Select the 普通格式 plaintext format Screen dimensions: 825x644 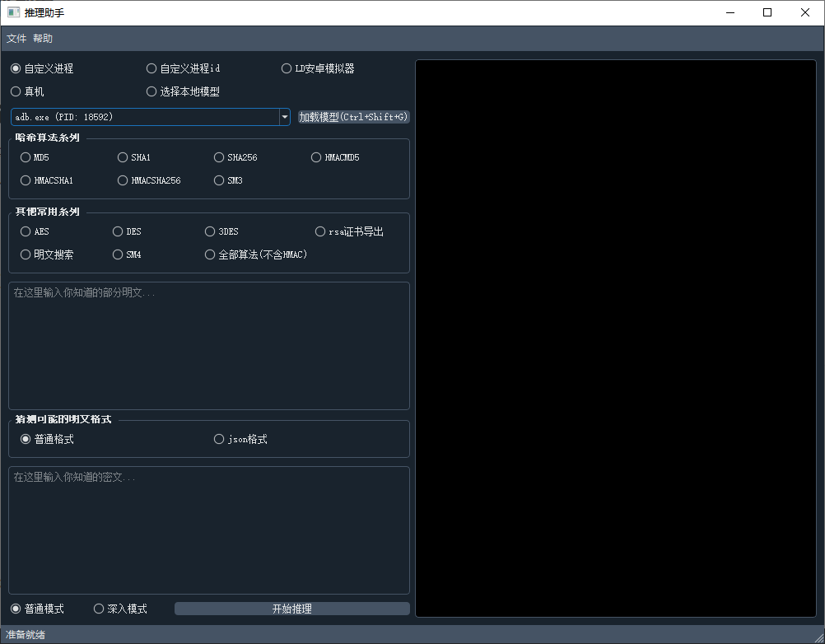coord(47,439)
